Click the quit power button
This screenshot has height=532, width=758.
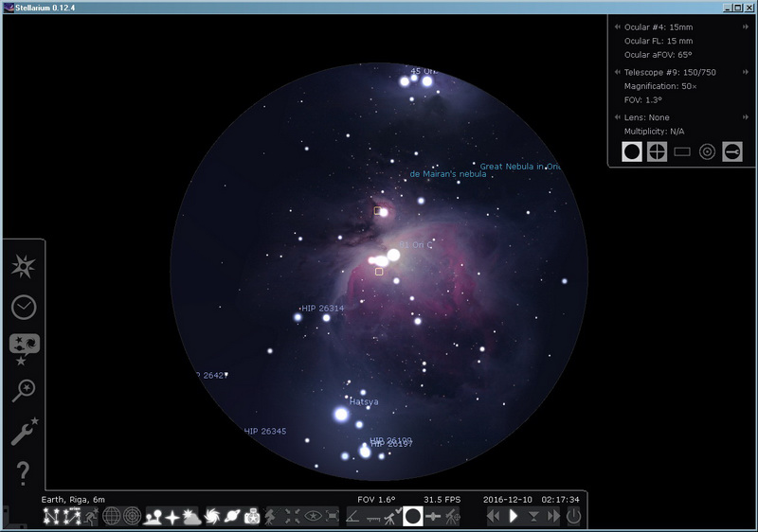click(573, 517)
